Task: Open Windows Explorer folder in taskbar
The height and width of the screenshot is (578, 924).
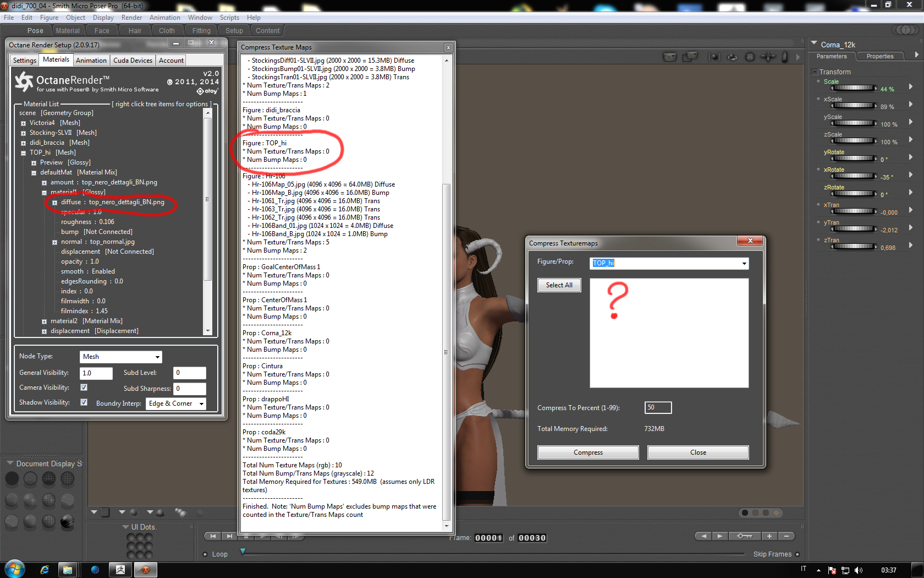Action: pyautogui.click(x=68, y=570)
